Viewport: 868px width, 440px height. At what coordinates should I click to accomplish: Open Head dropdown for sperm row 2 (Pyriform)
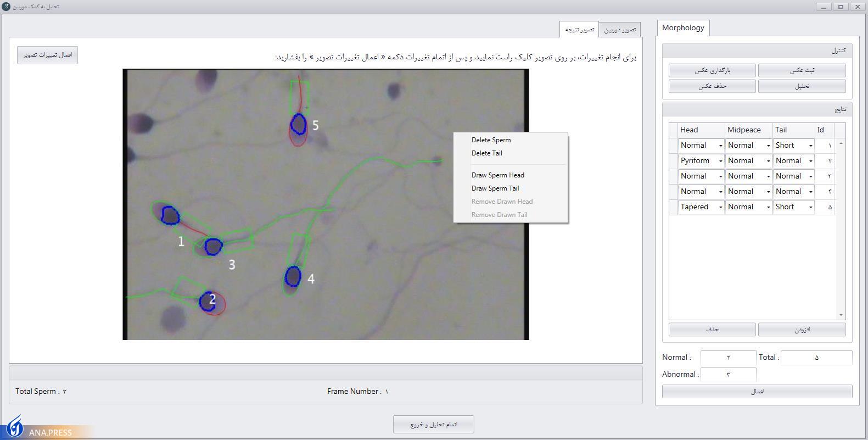point(720,161)
